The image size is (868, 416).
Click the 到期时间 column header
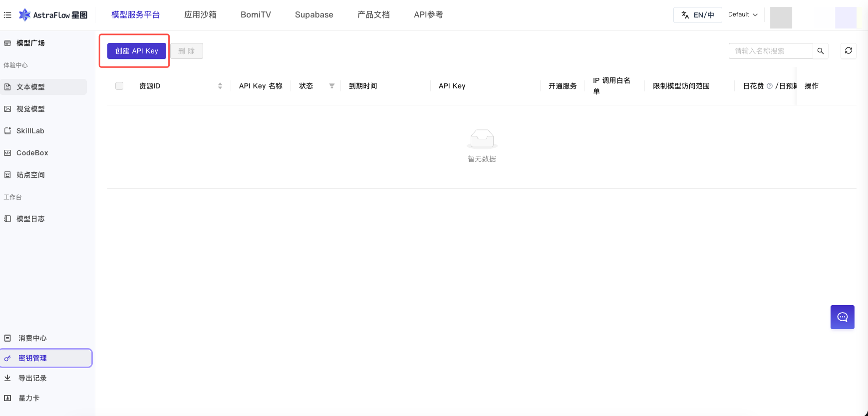tap(363, 86)
